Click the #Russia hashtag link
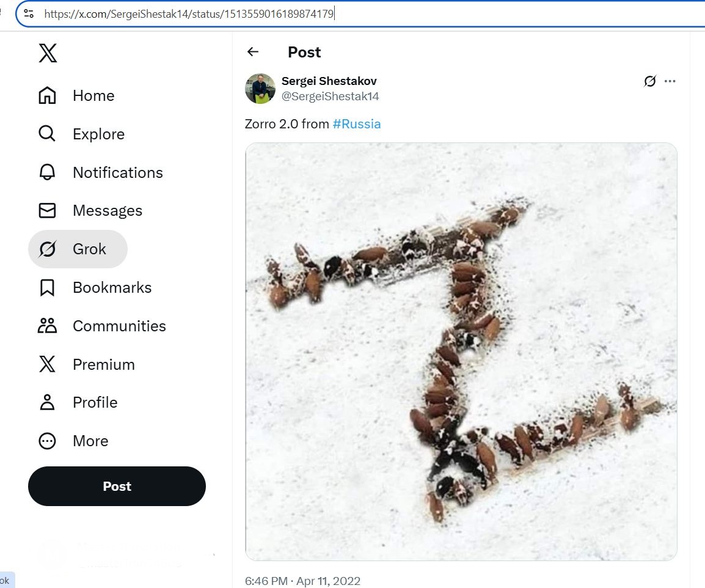The height and width of the screenshot is (588, 705). (x=357, y=124)
